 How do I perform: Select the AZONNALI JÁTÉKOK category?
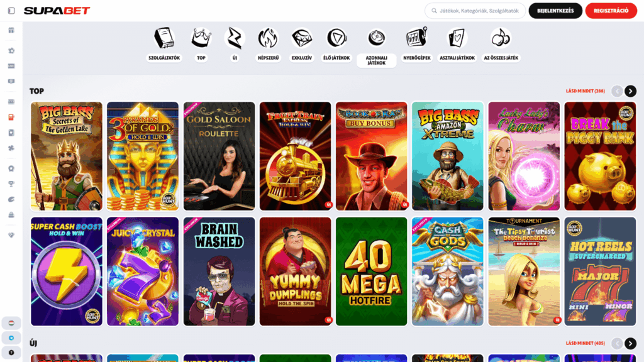(x=377, y=47)
